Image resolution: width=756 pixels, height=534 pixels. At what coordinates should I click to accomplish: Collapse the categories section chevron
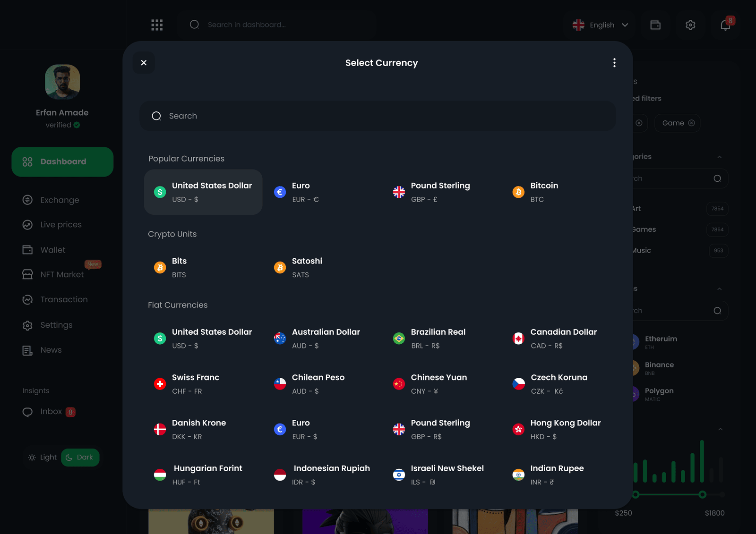click(719, 157)
